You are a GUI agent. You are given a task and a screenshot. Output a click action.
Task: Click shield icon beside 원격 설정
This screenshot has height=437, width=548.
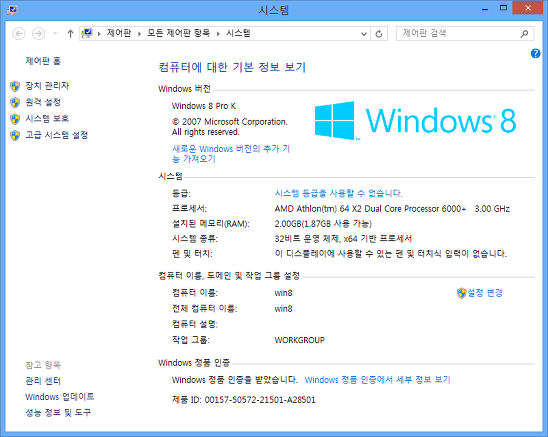(15, 102)
